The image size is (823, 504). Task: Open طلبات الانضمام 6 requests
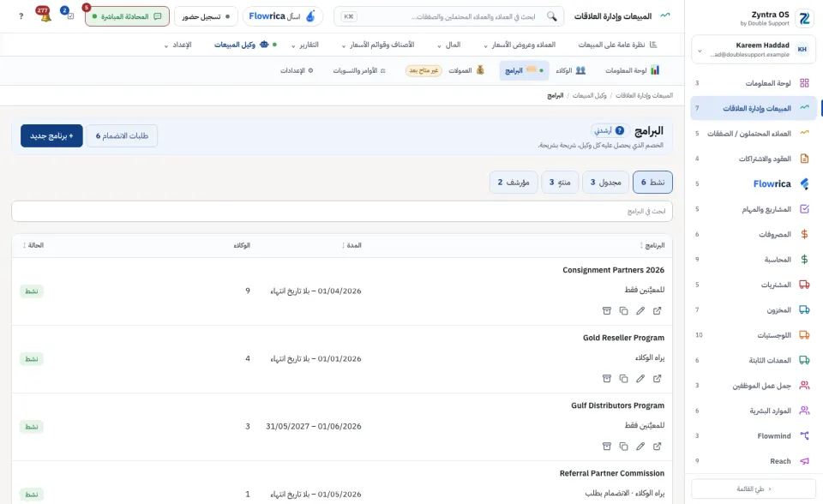point(122,136)
